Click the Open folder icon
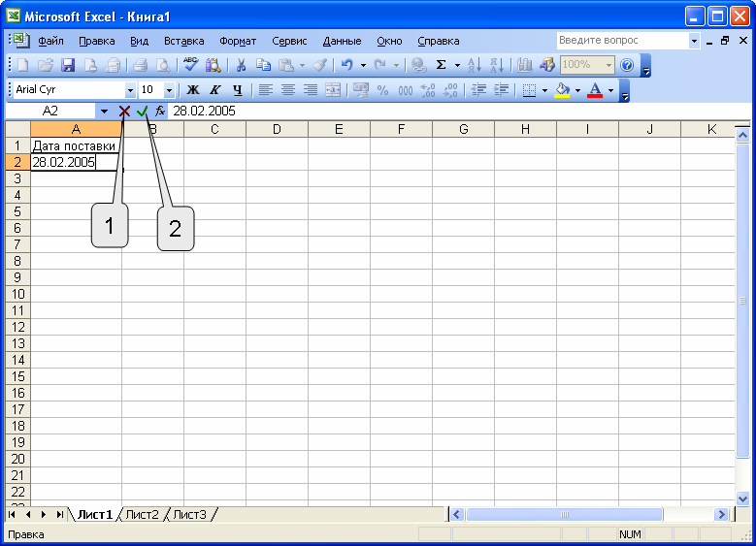This screenshot has width=756, height=546. click(46, 65)
